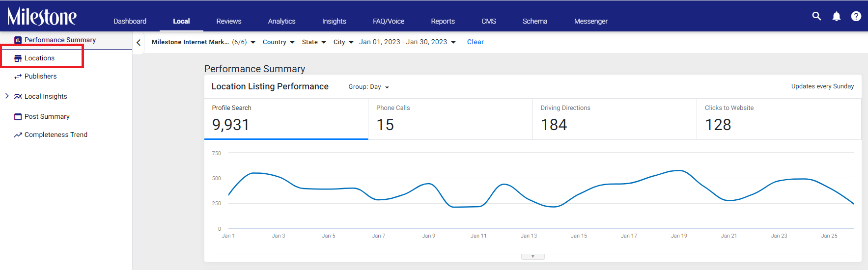868x270 pixels.
Task: Click the Publishers arrows icon
Action: tap(18, 77)
